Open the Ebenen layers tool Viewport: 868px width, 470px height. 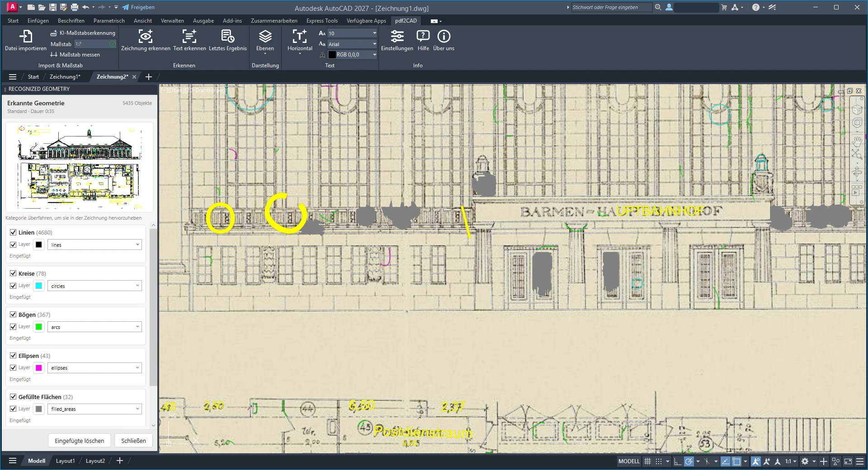pyautogui.click(x=265, y=37)
